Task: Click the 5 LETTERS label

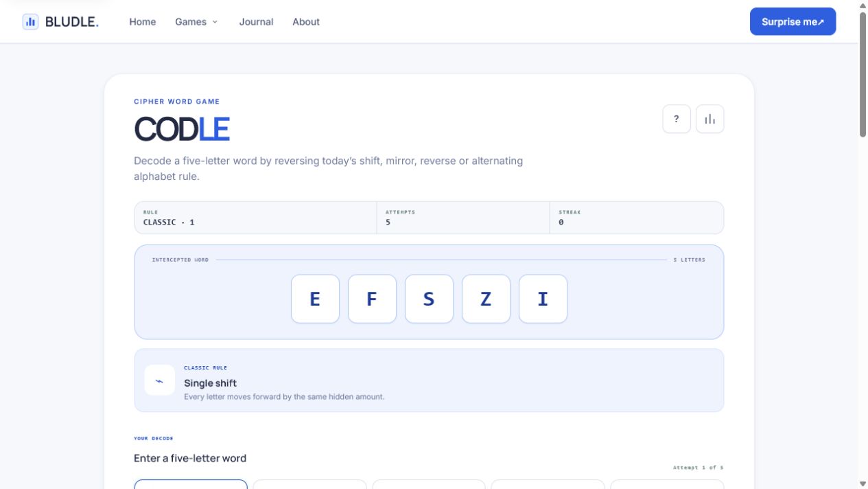Action: pos(689,260)
